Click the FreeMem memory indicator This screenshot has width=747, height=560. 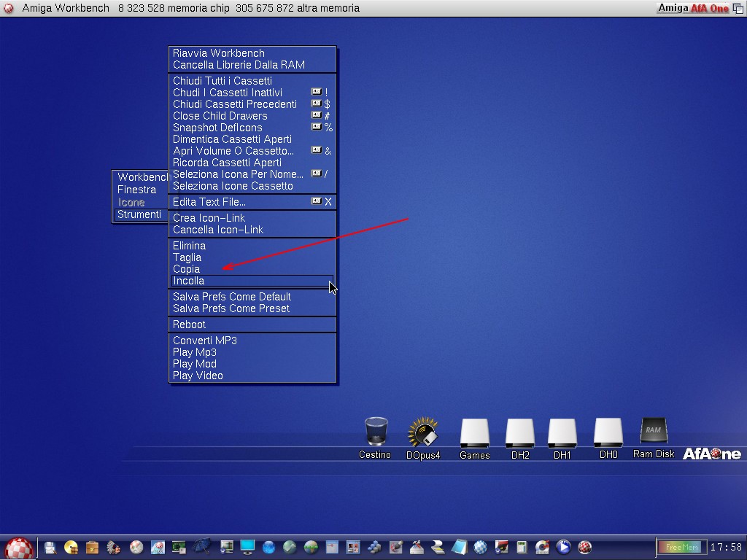tap(682, 547)
